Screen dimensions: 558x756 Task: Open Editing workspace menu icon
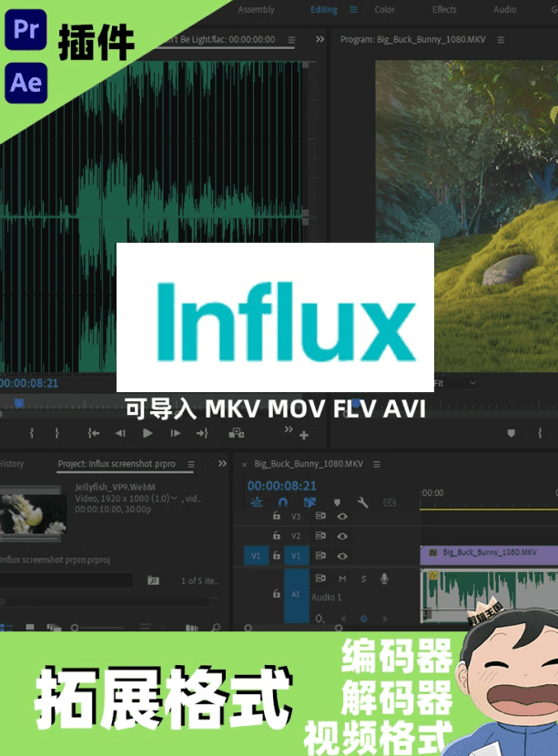[353, 10]
